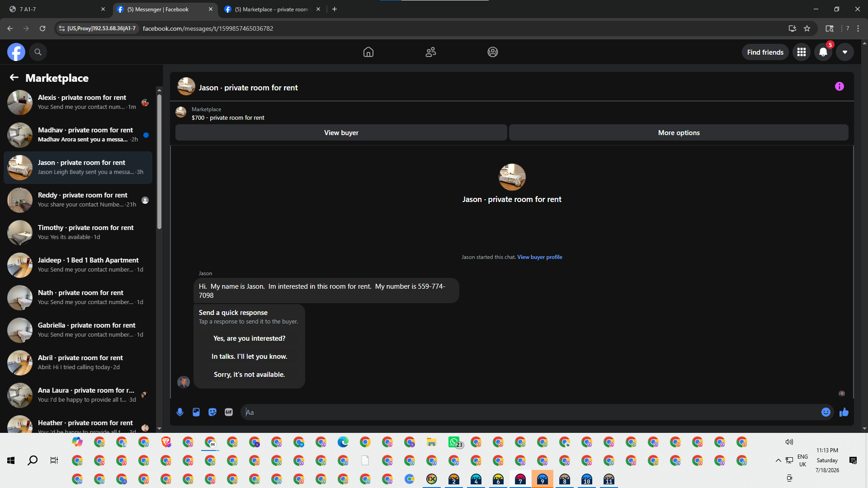Image resolution: width=868 pixels, height=488 pixels.
Task: Open Alexis private room for rent chat
Action: 78,103
